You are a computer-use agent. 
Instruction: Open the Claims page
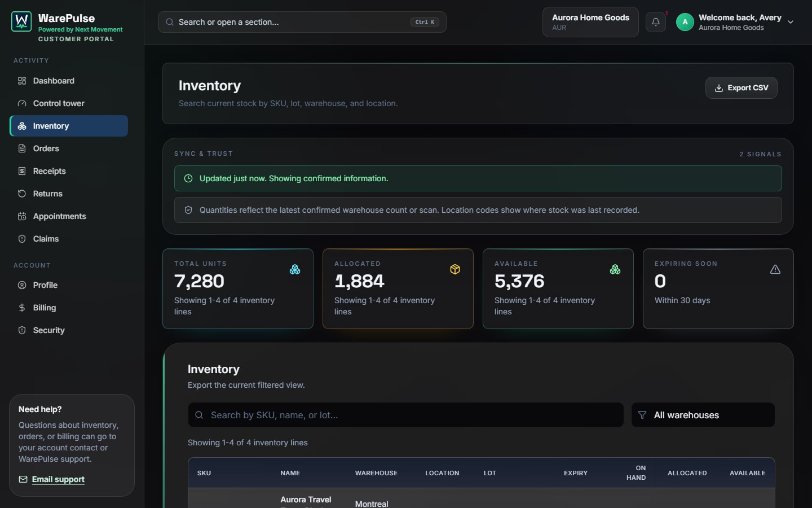pyautogui.click(x=69, y=239)
